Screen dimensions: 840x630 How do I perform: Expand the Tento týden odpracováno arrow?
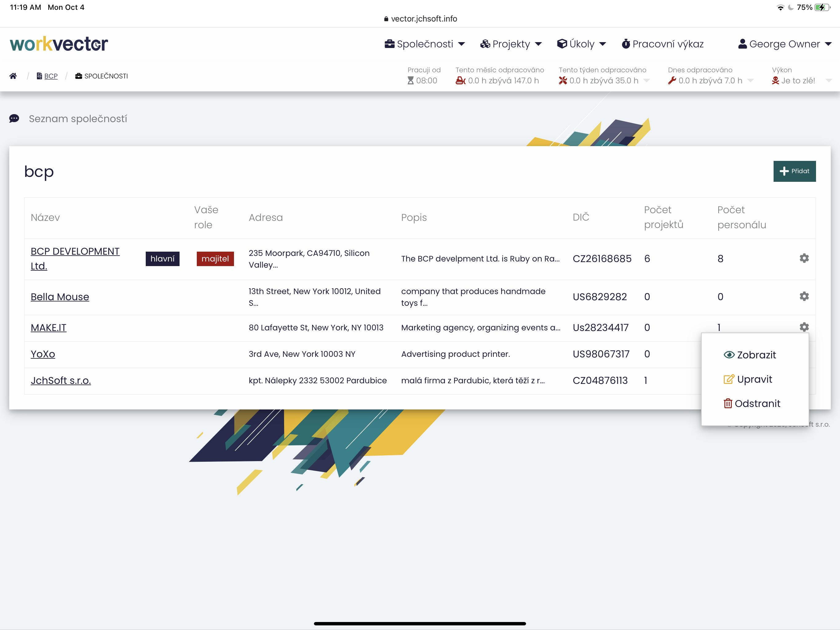click(647, 81)
